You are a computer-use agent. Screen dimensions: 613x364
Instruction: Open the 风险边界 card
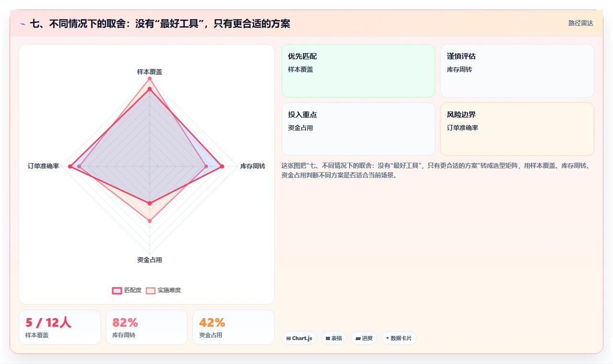(517, 129)
